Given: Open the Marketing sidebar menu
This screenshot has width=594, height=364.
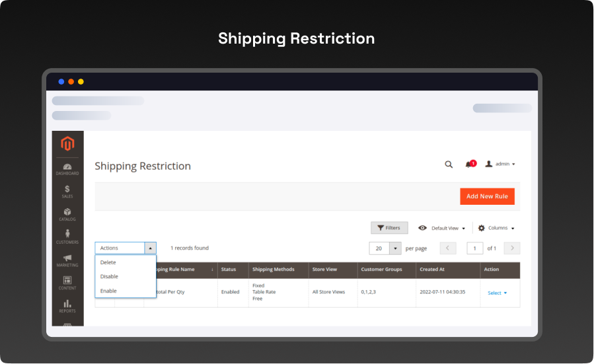Looking at the screenshot, I should (67, 260).
